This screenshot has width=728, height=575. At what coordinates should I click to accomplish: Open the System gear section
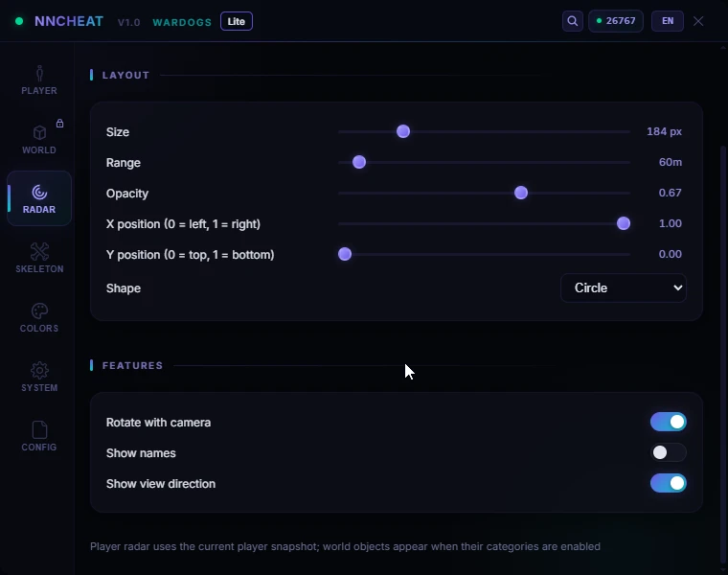coord(39,378)
